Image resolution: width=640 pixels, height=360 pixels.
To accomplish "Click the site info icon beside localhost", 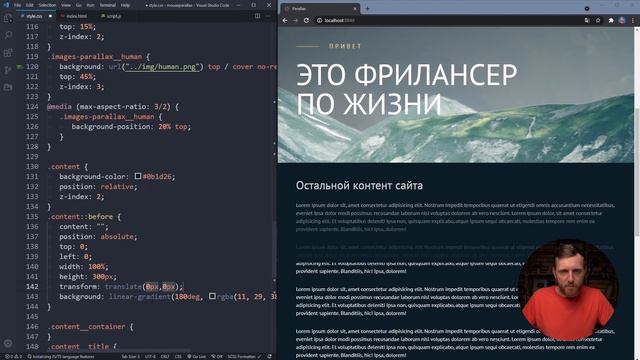I will tap(320, 20).
